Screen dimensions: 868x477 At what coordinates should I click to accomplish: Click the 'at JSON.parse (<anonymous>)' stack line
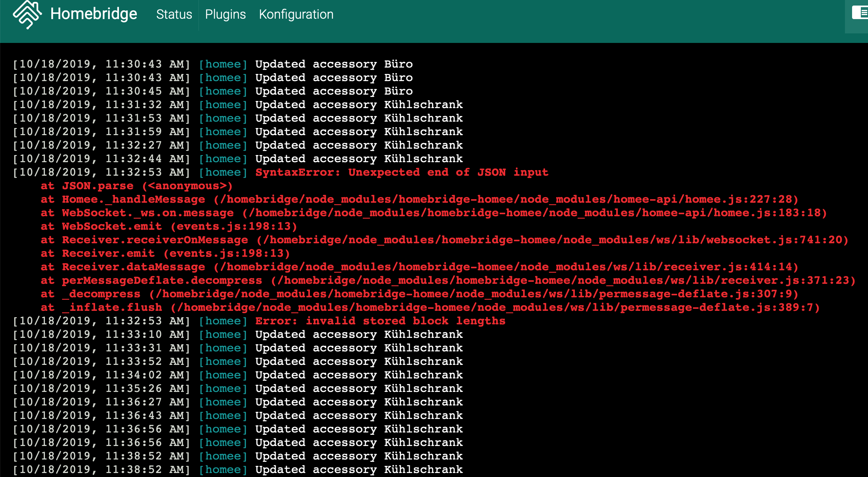136,186
